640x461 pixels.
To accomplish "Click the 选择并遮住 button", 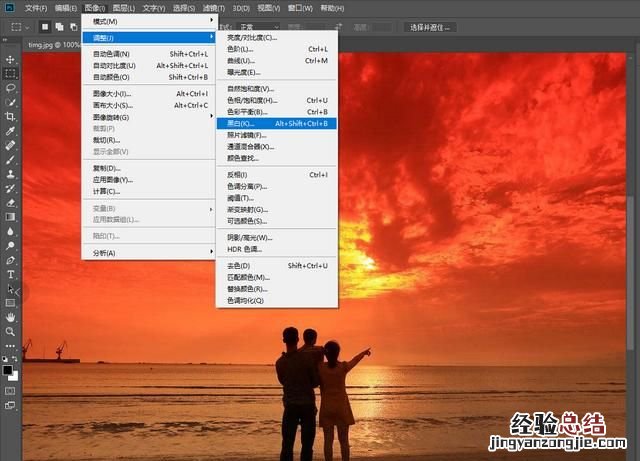I will click(432, 26).
